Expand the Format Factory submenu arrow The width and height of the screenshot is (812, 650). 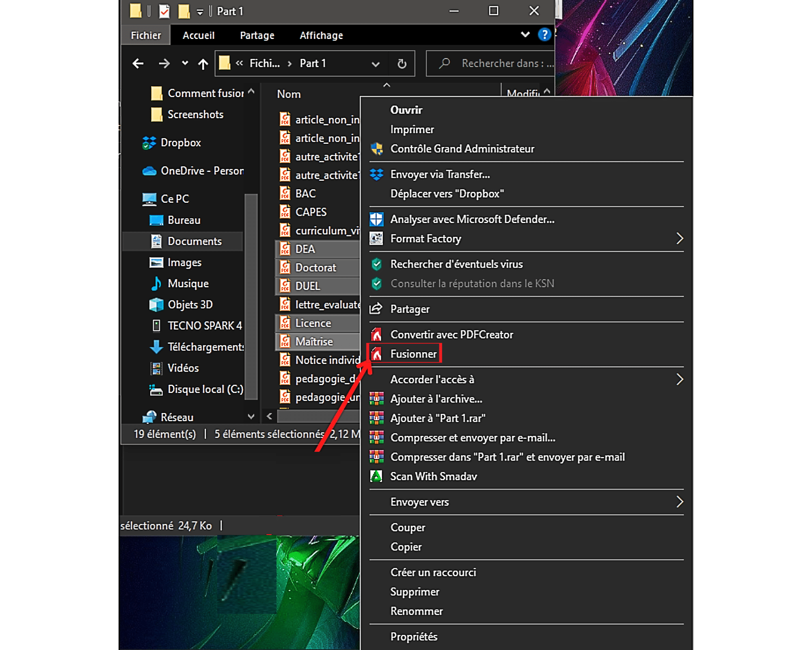tap(680, 239)
